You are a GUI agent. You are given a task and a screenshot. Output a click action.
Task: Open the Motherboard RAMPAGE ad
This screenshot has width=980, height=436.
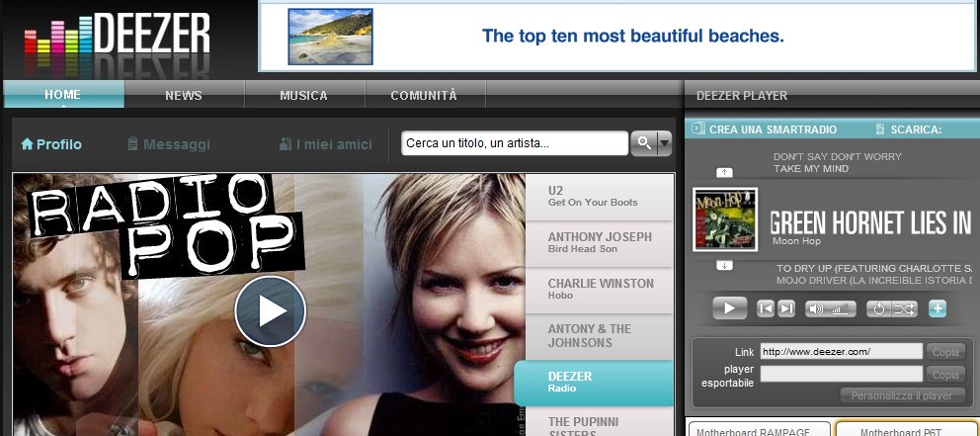pyautogui.click(x=759, y=429)
